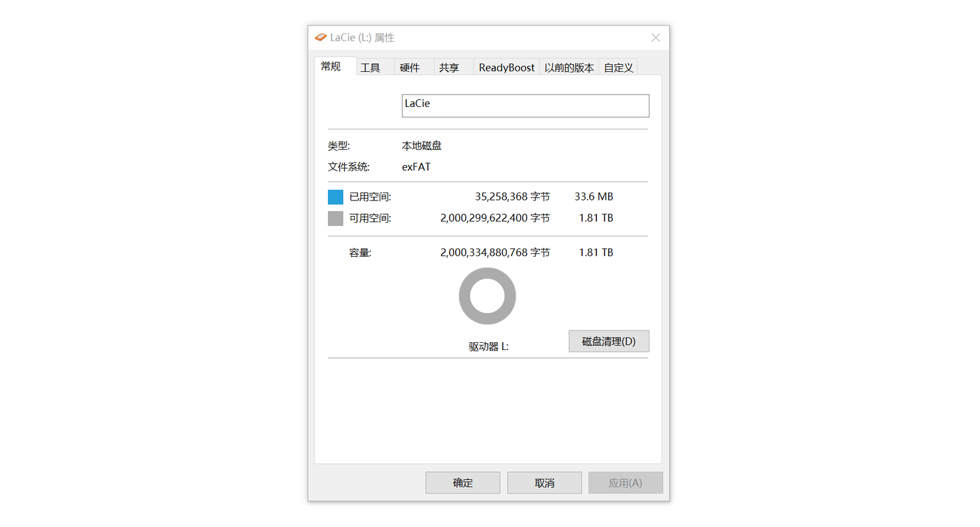This screenshot has height=527, width=980.
Task: Click the 已用空间: label
Action: click(x=370, y=197)
